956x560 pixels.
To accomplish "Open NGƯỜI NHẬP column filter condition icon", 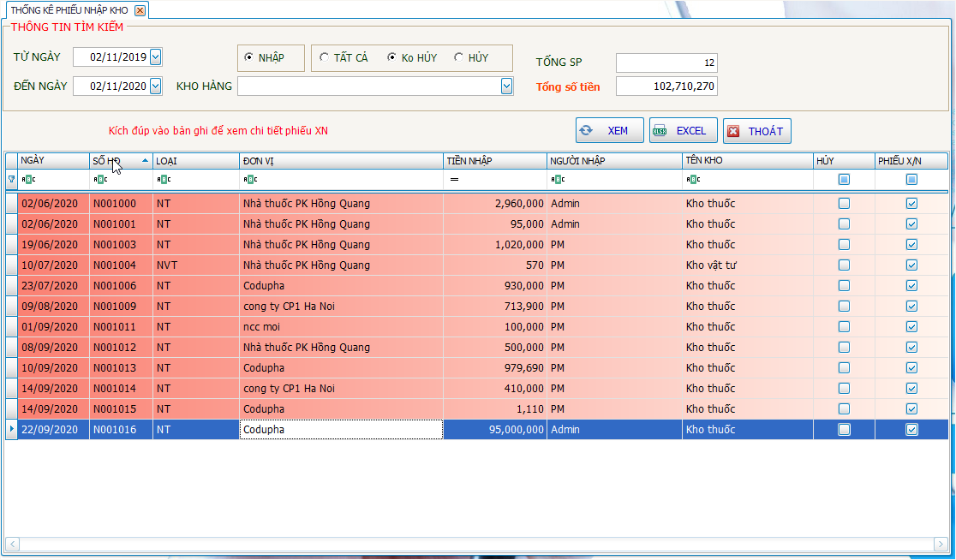I will [x=558, y=179].
